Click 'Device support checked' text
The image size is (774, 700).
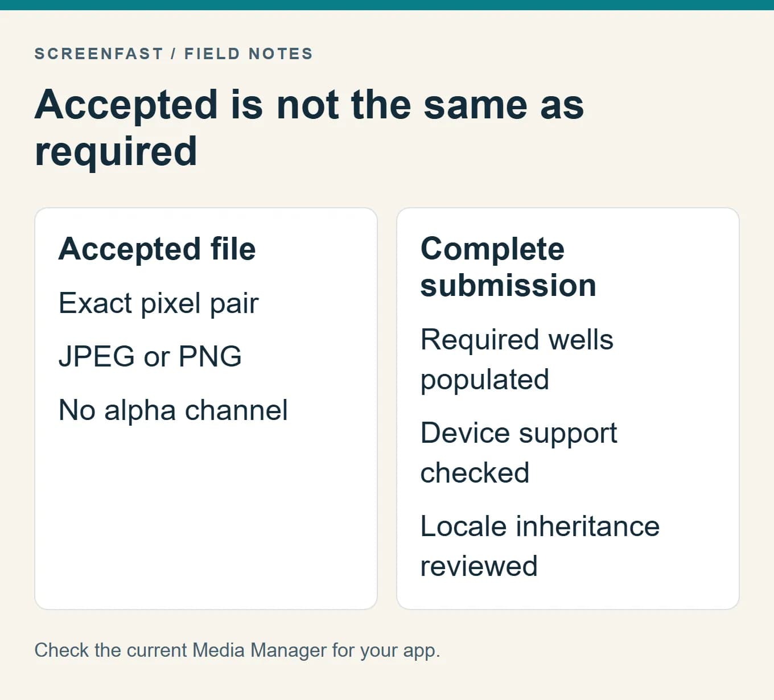(x=518, y=453)
